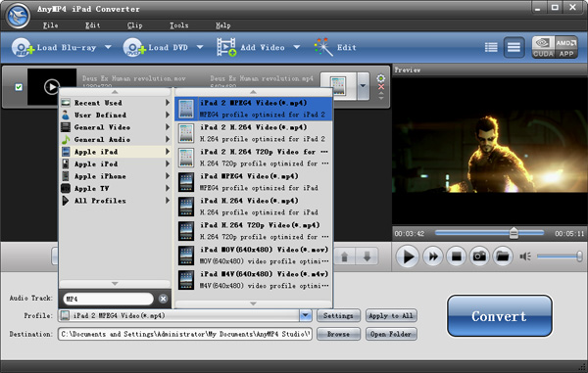588x373 pixels.
Task: Play the Deus Ex video thumbnail
Action: [x=52, y=86]
